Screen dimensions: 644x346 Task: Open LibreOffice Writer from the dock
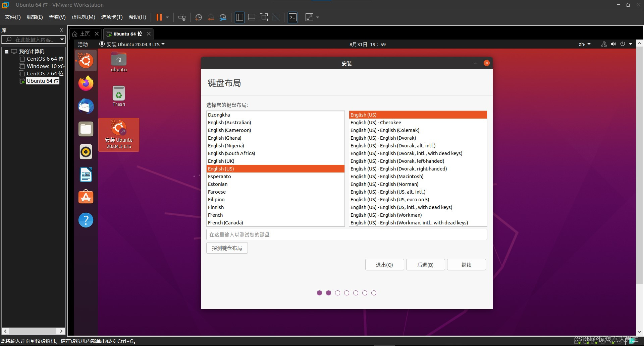coord(86,175)
